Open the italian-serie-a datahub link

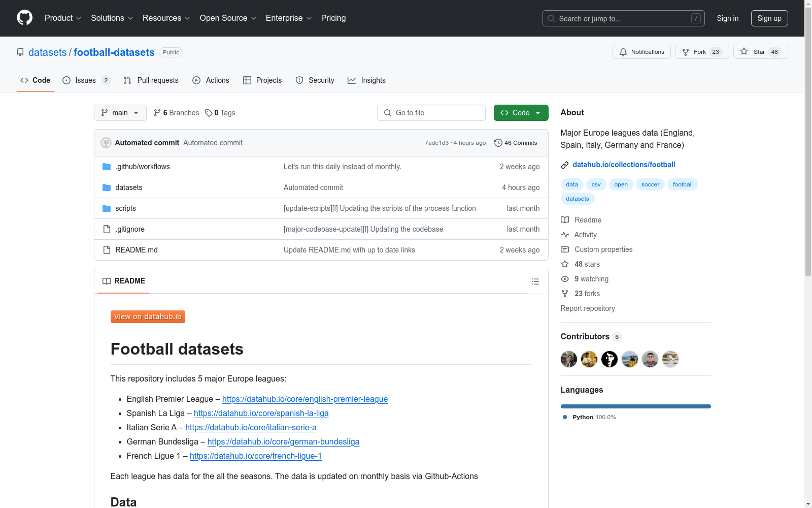(x=251, y=427)
